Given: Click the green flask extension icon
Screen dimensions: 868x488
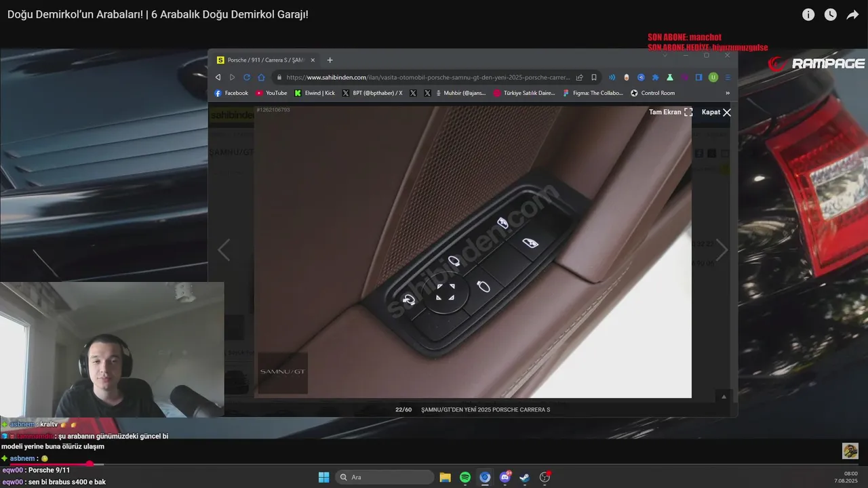Looking at the screenshot, I should (x=670, y=77).
